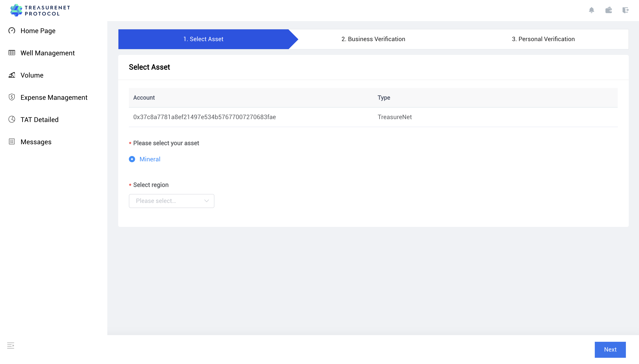Click the region dropdown chevron arrow
This screenshot has height=364, width=639.
(x=206, y=201)
